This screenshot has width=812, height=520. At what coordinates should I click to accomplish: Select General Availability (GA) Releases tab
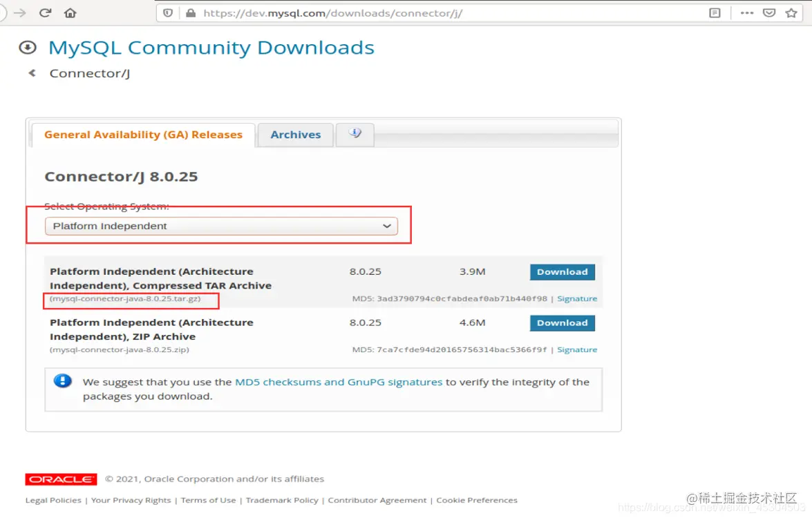[x=144, y=135]
